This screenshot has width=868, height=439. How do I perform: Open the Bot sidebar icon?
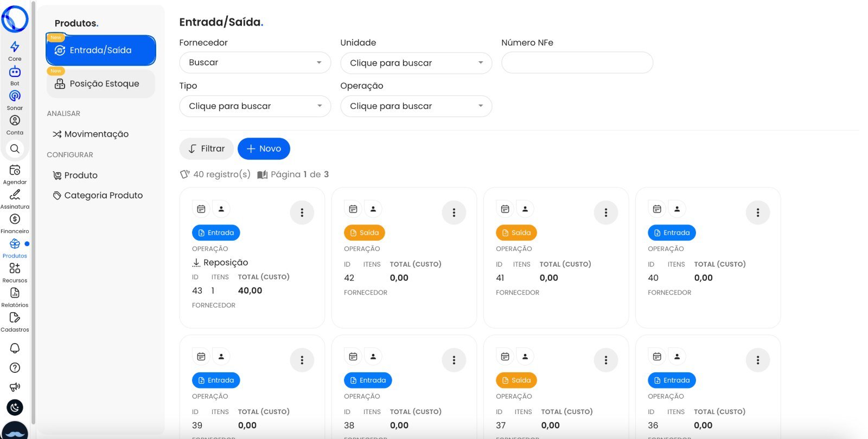coord(15,72)
